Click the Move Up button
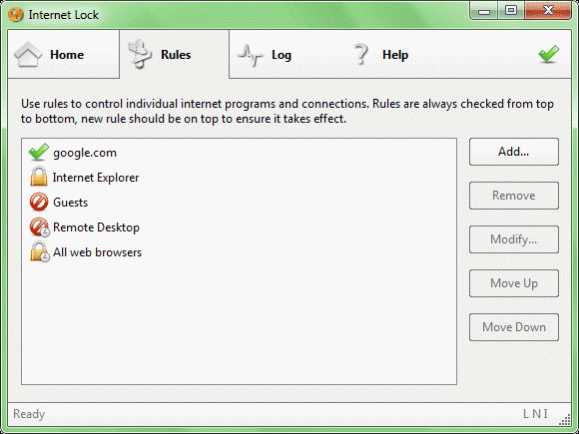Viewport: 579px width, 434px height. (514, 283)
